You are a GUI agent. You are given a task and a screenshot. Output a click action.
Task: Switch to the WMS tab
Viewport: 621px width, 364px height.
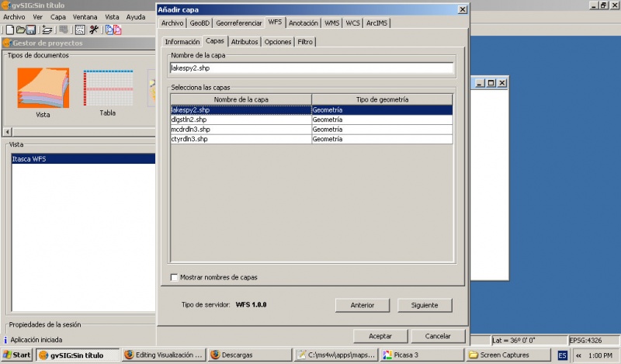coord(332,23)
